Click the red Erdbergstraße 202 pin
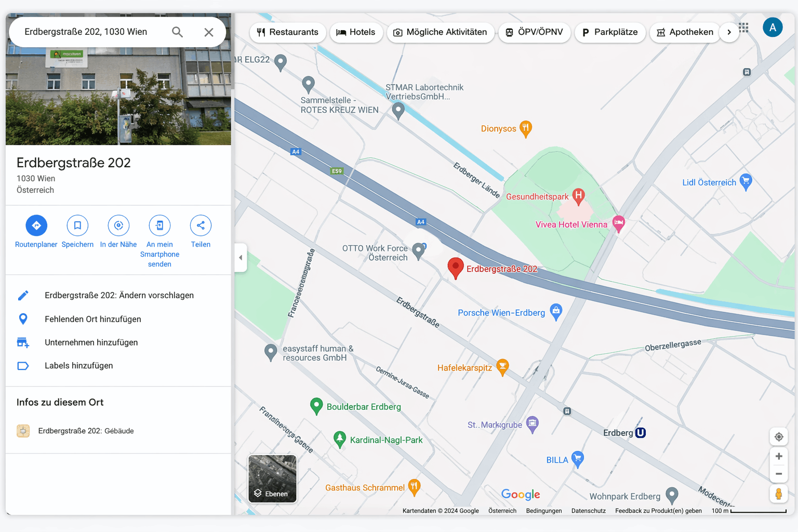 coord(456,268)
